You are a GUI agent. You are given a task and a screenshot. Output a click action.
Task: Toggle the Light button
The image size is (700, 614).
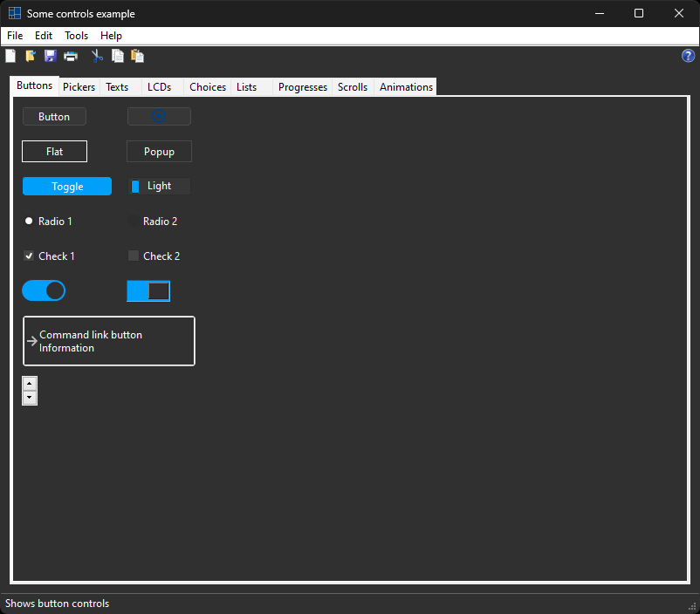(x=159, y=186)
